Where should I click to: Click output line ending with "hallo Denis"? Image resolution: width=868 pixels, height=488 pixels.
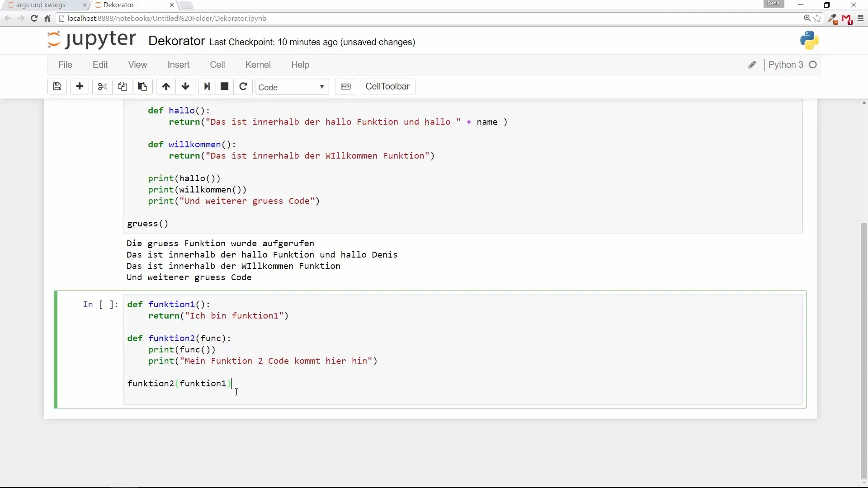click(x=262, y=255)
